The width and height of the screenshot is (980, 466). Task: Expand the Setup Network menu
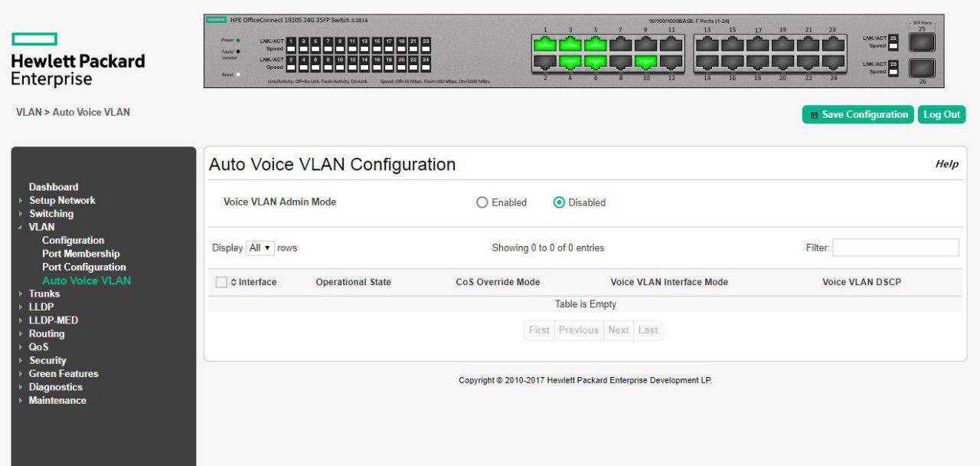[62, 200]
